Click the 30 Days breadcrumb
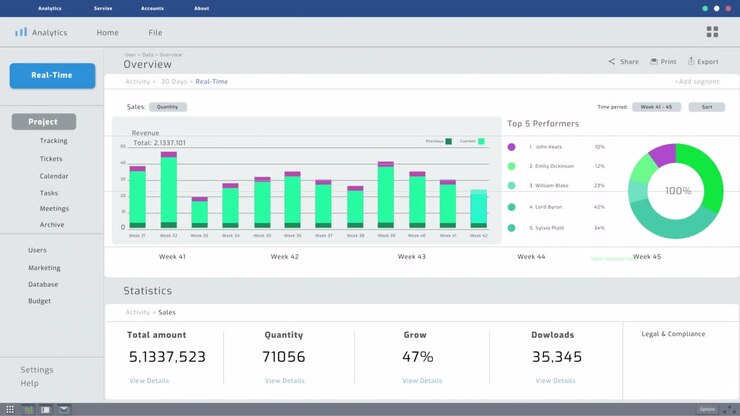Screen dimensions: 740x416 [x=174, y=82]
